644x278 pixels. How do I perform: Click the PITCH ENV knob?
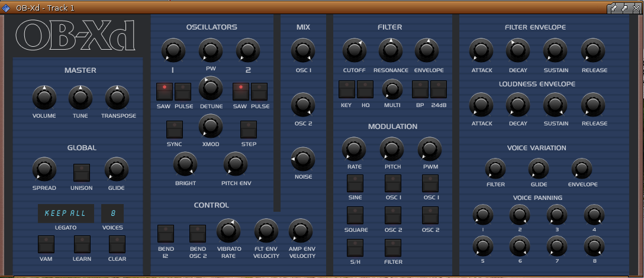236,163
